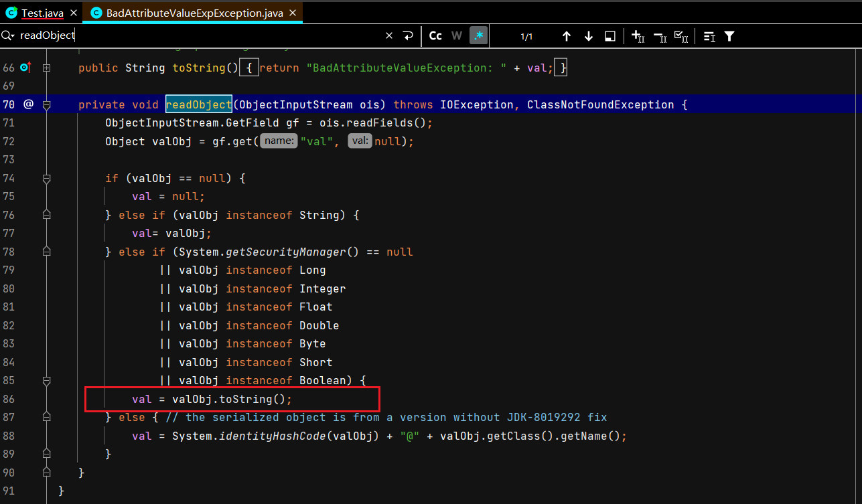Viewport: 862px width, 504px height.
Task: Click fold marker at line 76
Action: click(x=46, y=215)
